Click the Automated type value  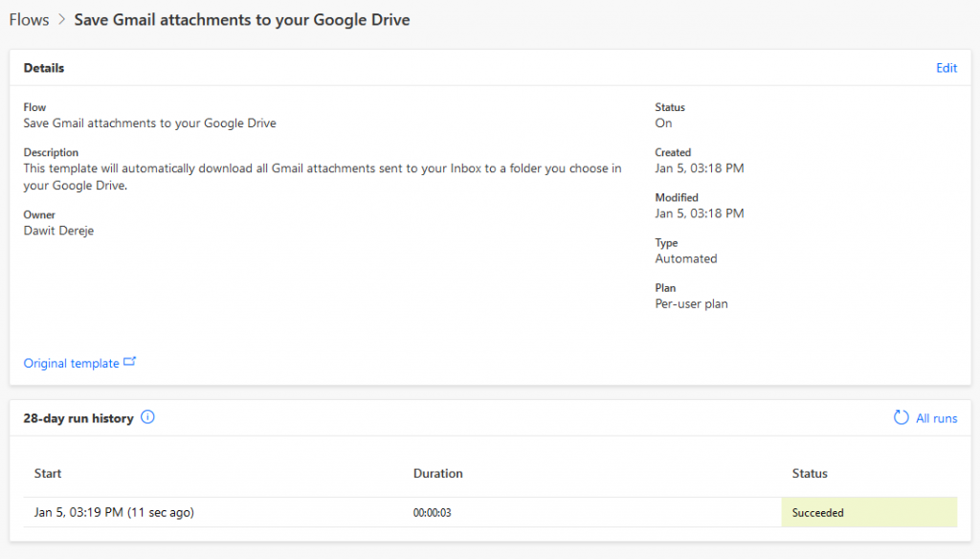(x=685, y=258)
